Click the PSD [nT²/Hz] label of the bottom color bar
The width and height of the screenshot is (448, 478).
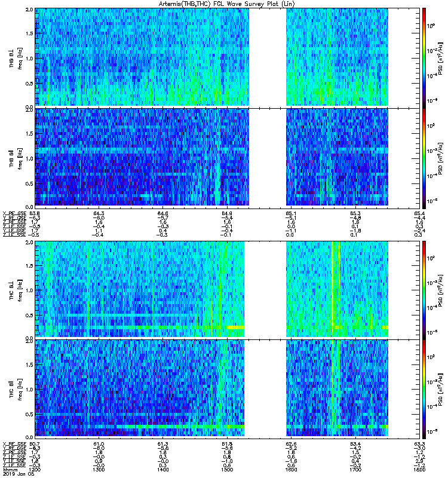[x=441, y=390]
